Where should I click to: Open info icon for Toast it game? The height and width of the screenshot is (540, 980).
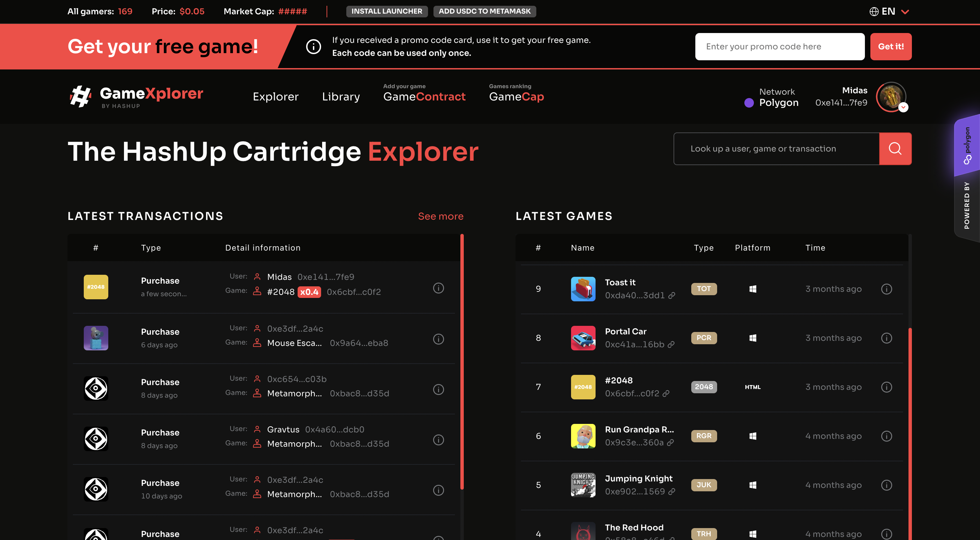886,289
